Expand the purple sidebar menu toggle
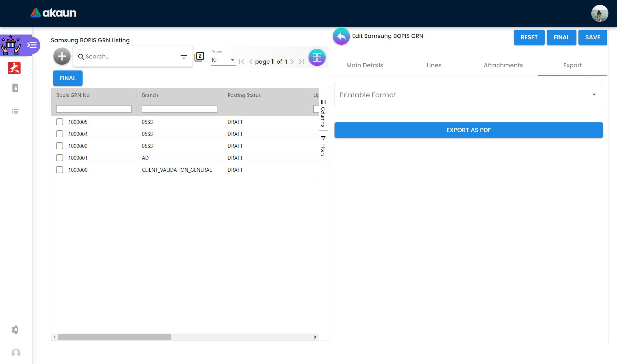Image resolution: width=617 pixels, height=364 pixels. pos(32,45)
